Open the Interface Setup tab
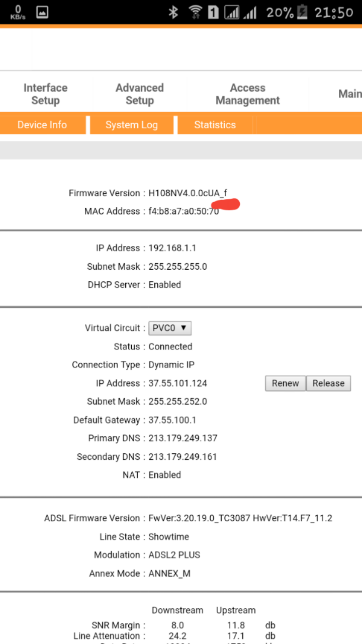 (45, 94)
